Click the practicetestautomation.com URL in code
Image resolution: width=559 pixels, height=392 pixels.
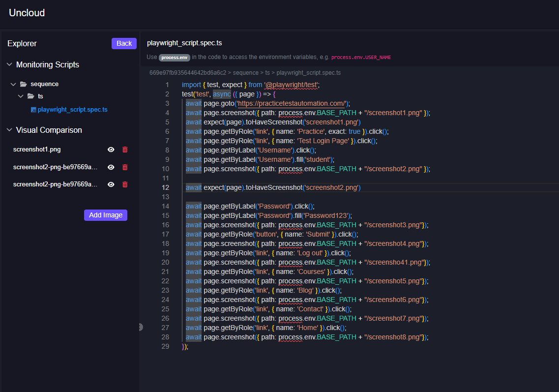click(292, 103)
